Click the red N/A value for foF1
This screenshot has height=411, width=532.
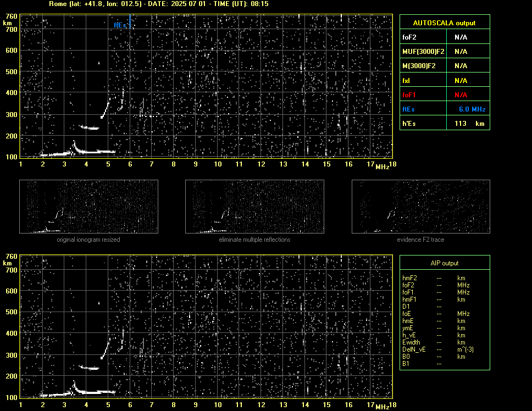pos(461,95)
